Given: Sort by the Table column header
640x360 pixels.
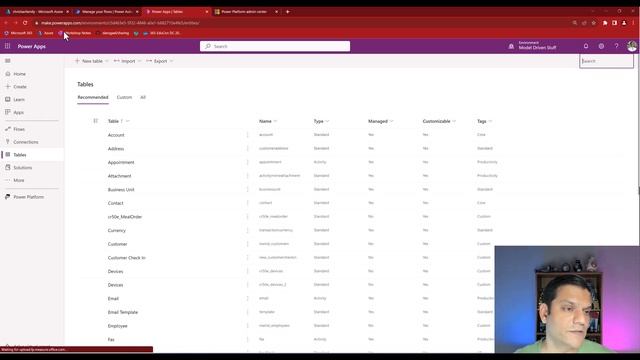Looking at the screenshot, I should click(x=113, y=121).
